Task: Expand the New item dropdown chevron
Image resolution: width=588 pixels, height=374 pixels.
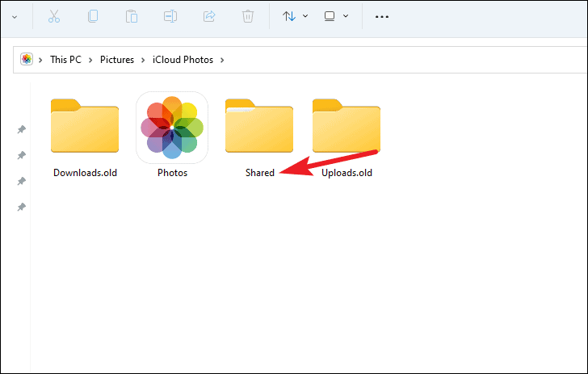Action: pyautogui.click(x=15, y=17)
